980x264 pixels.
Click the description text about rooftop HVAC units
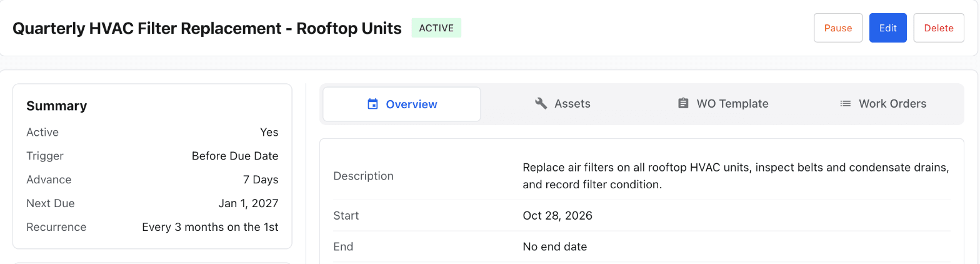736,176
